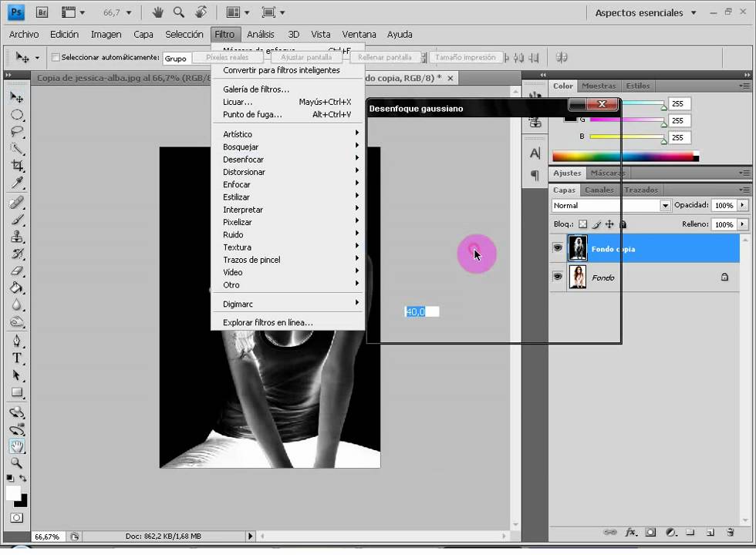Click the radius field showing 40,0

pos(422,312)
